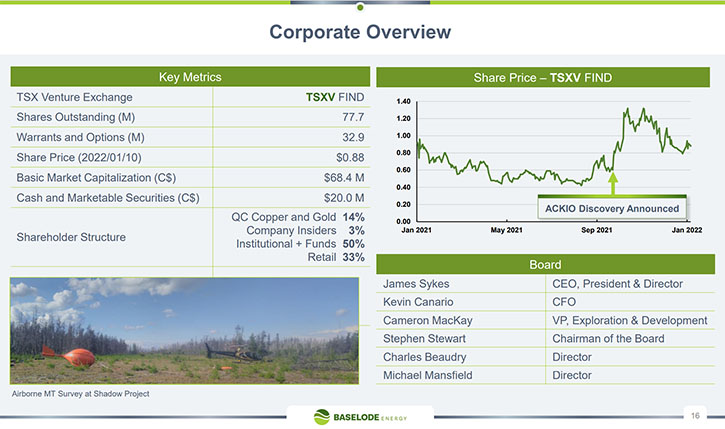
Task: Select CEO, President & Director title
Action: click(x=617, y=284)
